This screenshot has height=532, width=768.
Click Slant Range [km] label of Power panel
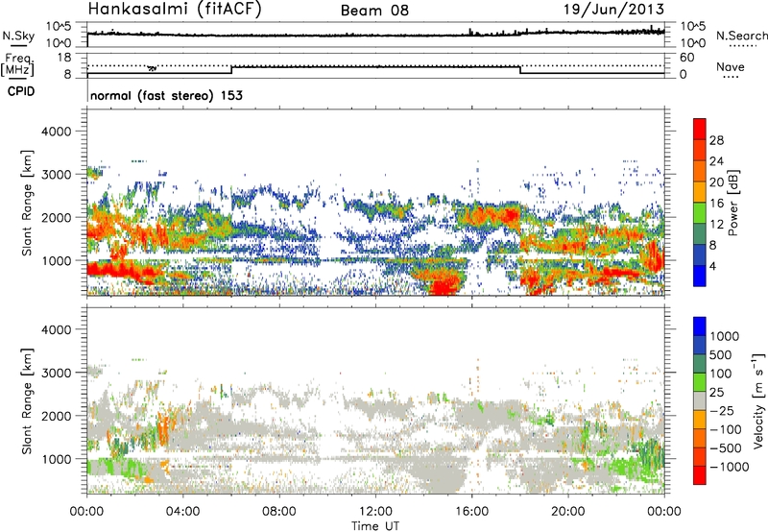pos(27,203)
